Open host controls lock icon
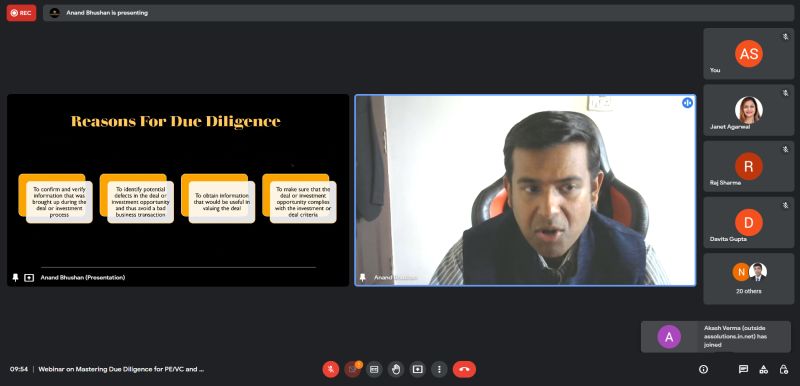 pyautogui.click(x=784, y=369)
